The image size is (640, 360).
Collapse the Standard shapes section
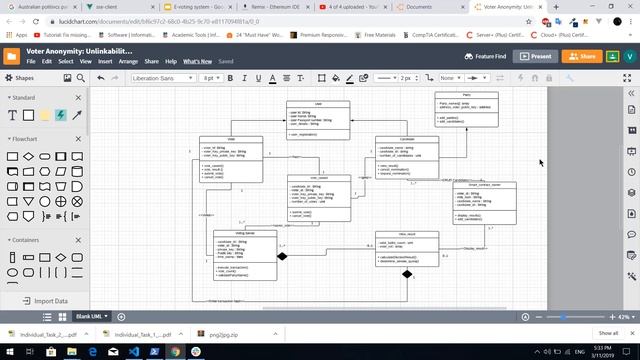click(9, 98)
